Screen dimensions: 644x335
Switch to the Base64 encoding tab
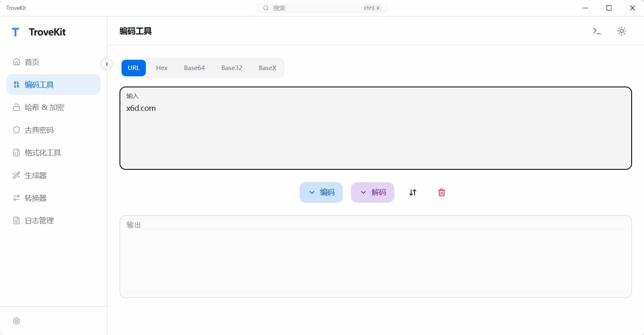[194, 68]
